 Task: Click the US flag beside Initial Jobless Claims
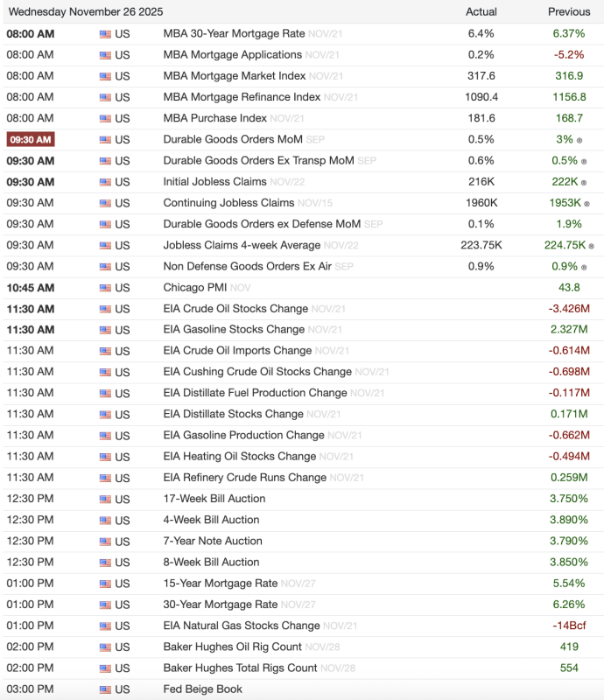point(105,182)
